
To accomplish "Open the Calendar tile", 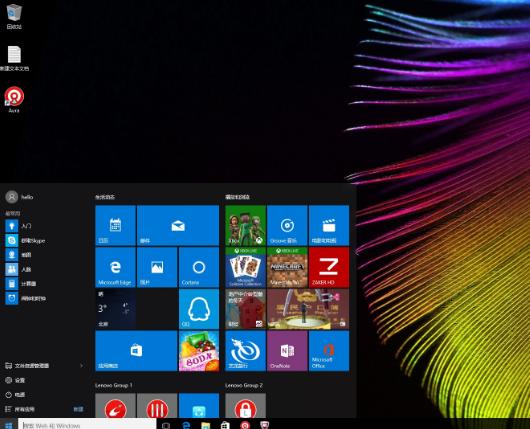I will point(115,225).
